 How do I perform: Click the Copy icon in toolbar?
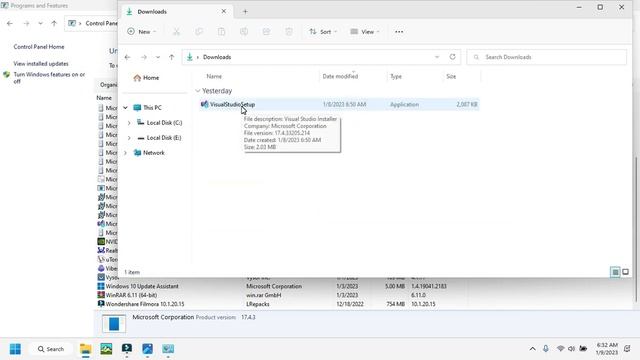[x=199, y=32]
